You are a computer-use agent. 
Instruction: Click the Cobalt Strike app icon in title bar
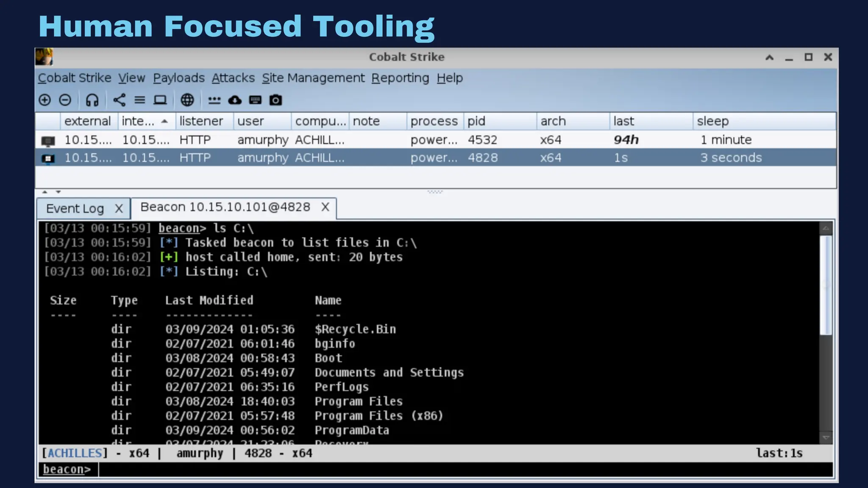(x=44, y=57)
